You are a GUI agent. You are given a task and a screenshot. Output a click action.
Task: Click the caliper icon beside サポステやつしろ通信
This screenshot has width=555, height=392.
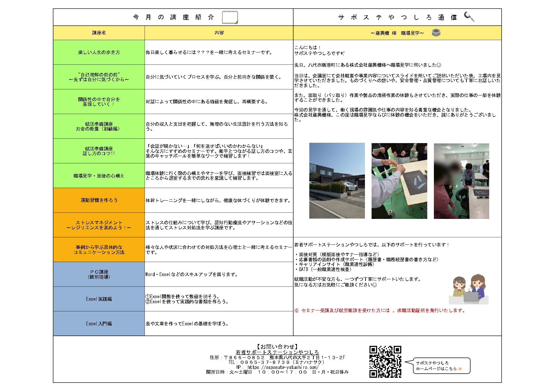pyautogui.click(x=469, y=16)
